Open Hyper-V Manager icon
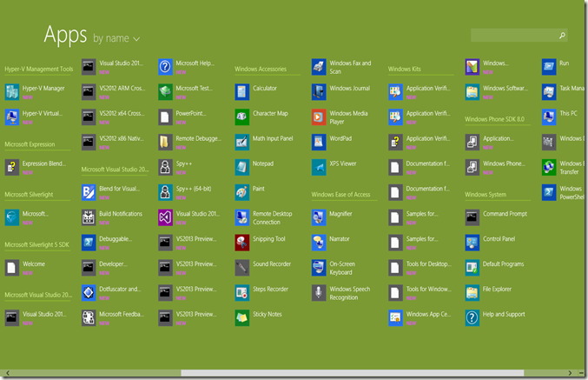Screen dimensions: 588x380 coord(11,90)
